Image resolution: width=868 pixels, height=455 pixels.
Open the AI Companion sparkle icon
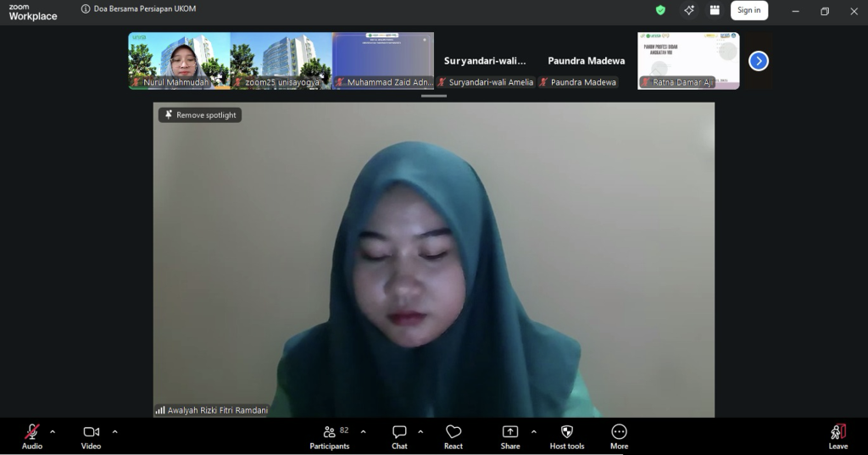689,10
